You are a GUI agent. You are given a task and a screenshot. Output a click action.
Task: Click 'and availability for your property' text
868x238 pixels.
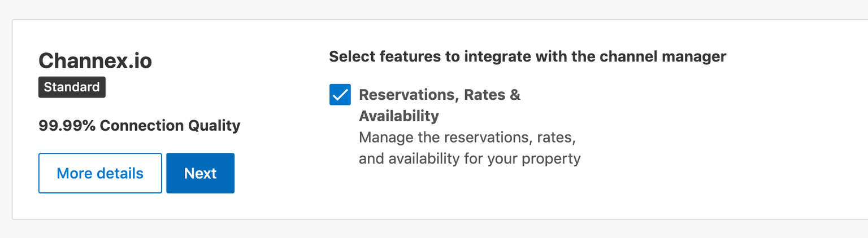click(x=470, y=158)
